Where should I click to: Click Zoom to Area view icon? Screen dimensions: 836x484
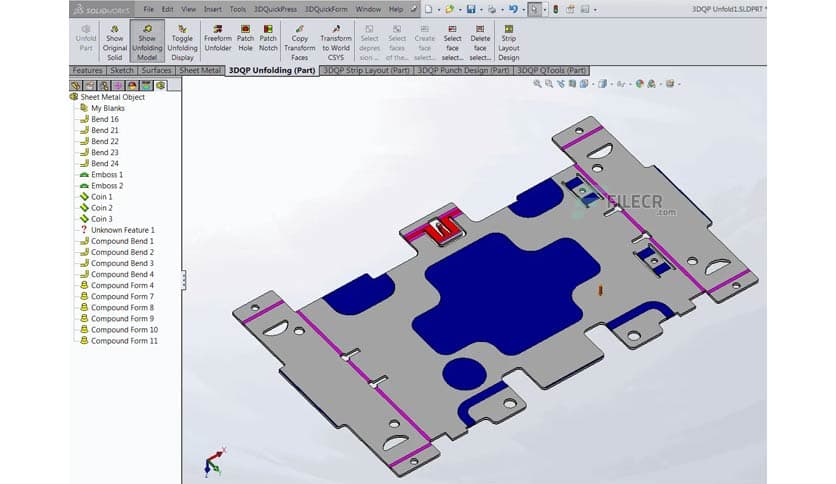click(549, 84)
